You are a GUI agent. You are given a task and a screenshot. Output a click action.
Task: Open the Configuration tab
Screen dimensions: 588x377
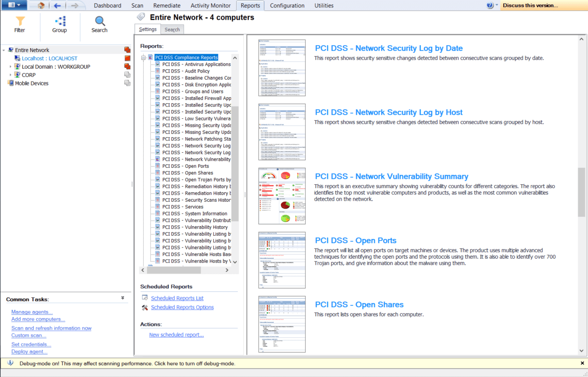(287, 6)
